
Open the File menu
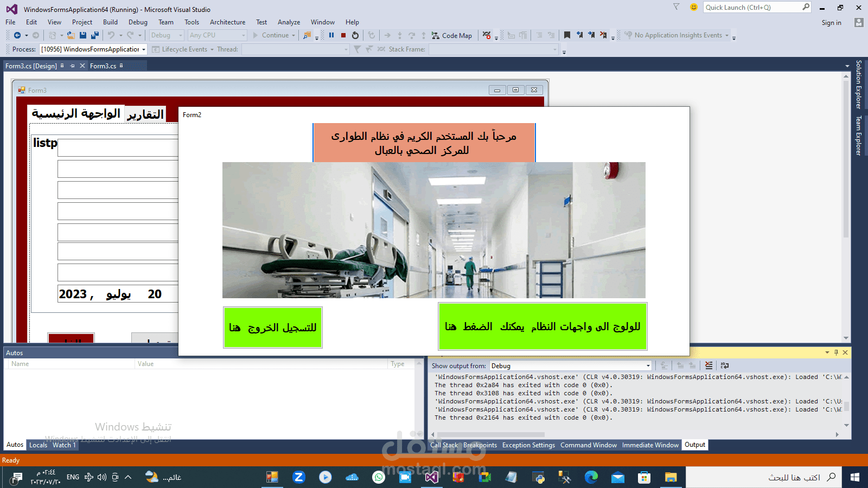click(x=10, y=22)
